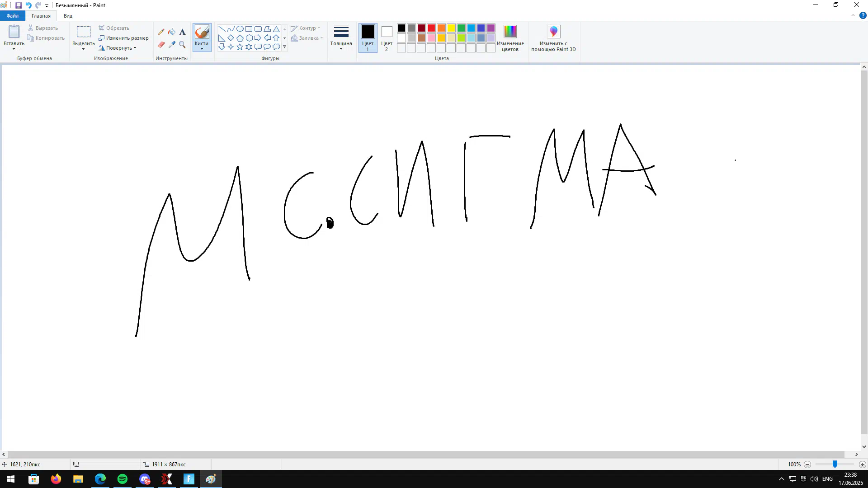The height and width of the screenshot is (488, 868).
Task: Choose the Line shape
Action: (222, 29)
